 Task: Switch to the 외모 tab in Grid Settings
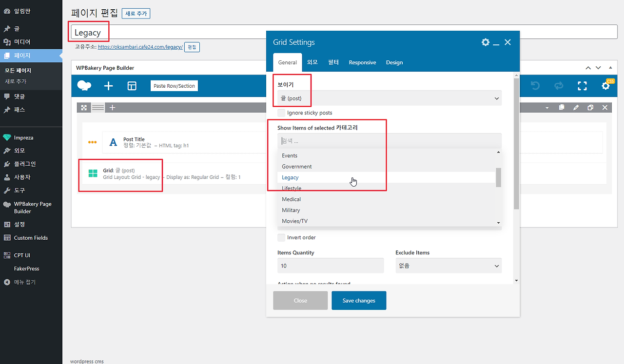(x=312, y=62)
